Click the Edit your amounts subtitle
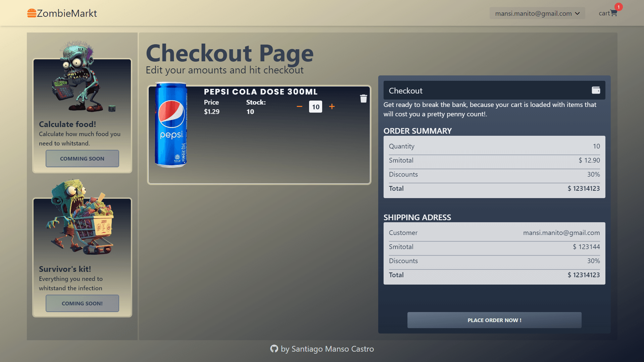 [225, 70]
